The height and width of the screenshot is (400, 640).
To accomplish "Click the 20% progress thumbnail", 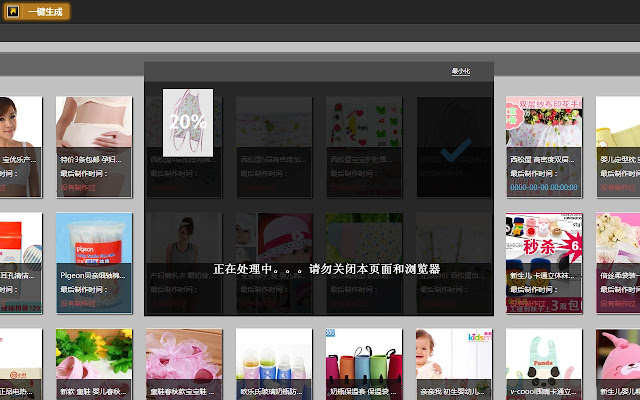I will pyautogui.click(x=188, y=122).
